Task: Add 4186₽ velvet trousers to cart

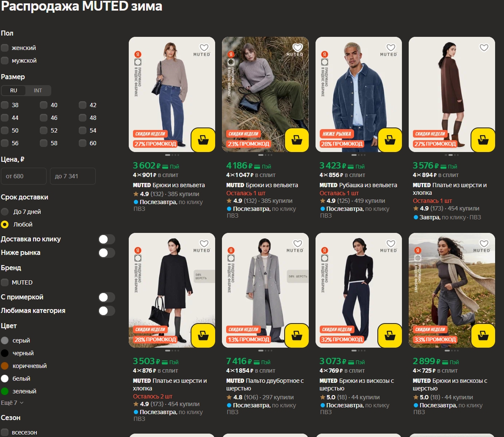Action: (296, 140)
